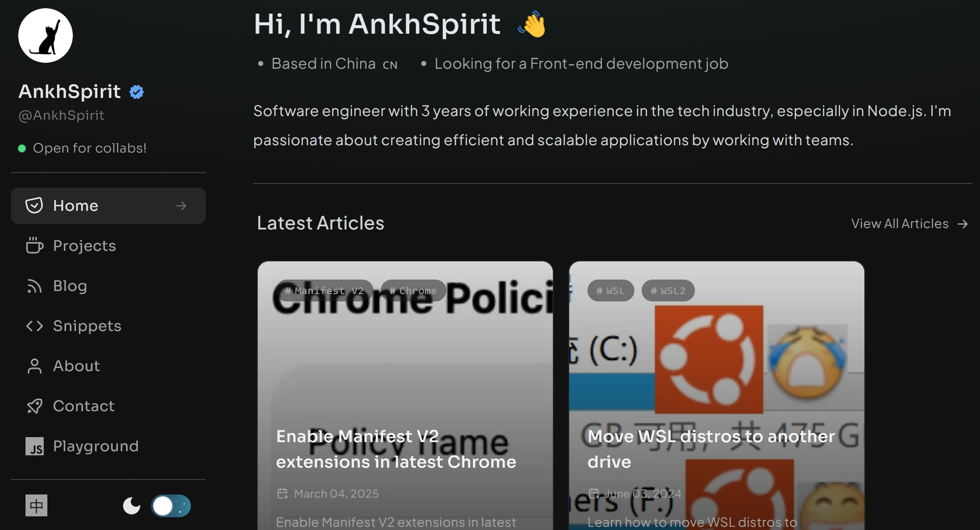This screenshot has width=980, height=530.
Task: Click the moon dark-theme icon
Action: (131, 506)
